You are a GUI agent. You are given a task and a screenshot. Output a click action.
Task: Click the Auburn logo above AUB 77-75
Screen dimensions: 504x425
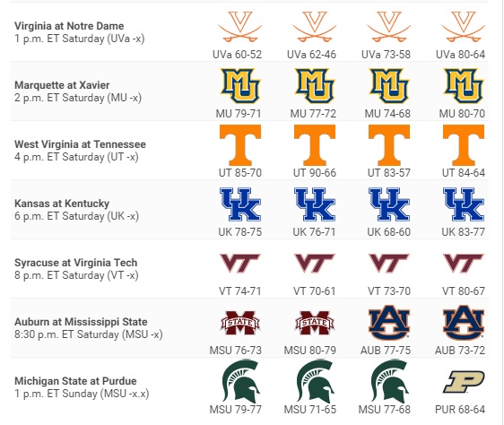389,323
